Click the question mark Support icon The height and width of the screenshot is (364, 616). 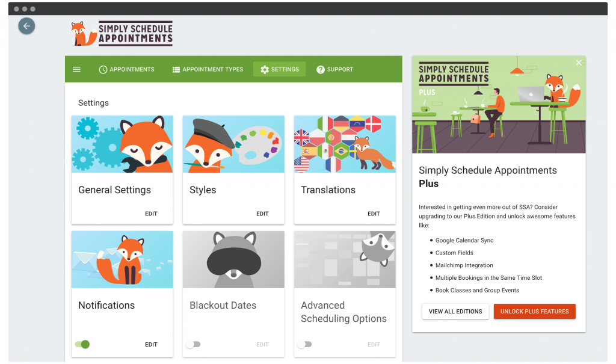pyautogui.click(x=321, y=70)
